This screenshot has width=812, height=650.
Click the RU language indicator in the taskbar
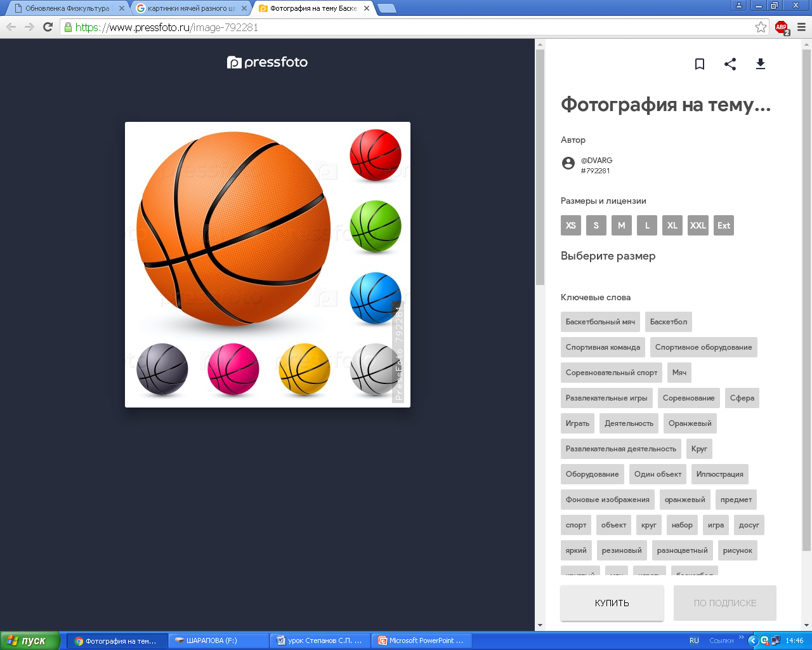click(x=694, y=640)
